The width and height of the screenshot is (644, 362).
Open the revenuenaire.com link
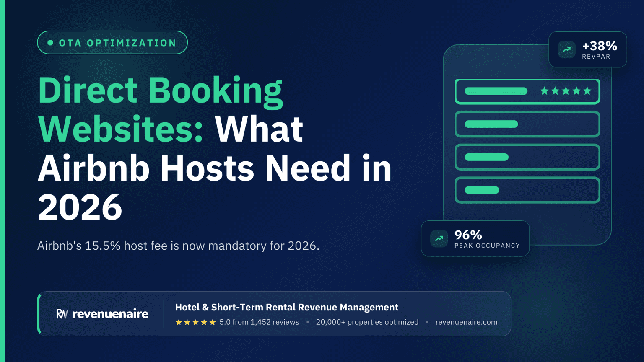466,322
